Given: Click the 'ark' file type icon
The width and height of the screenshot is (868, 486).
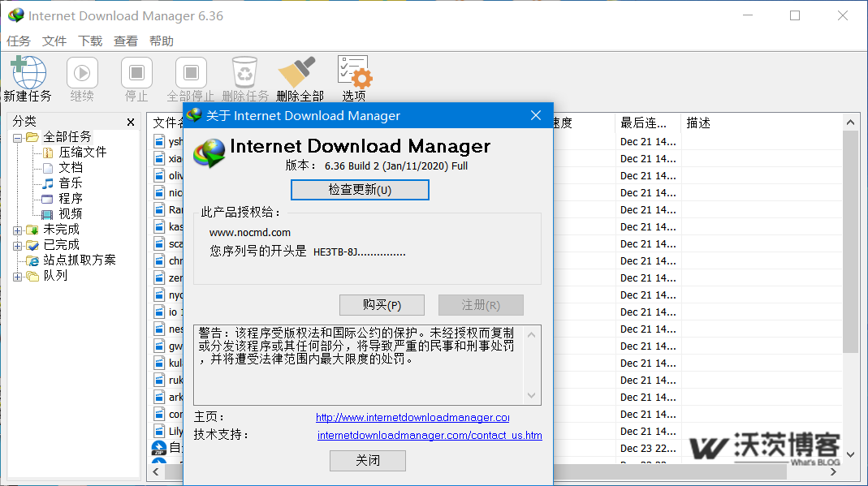Looking at the screenshot, I should click(x=159, y=397).
